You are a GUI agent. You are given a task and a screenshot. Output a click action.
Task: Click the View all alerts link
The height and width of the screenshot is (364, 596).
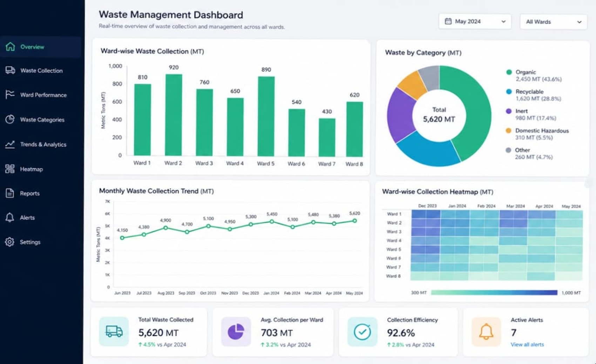point(527,344)
